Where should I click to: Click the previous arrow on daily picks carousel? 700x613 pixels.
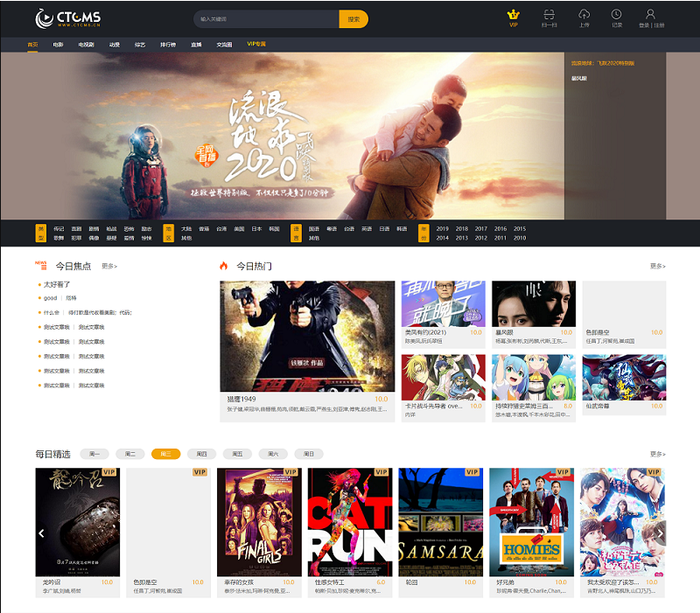[x=41, y=533]
